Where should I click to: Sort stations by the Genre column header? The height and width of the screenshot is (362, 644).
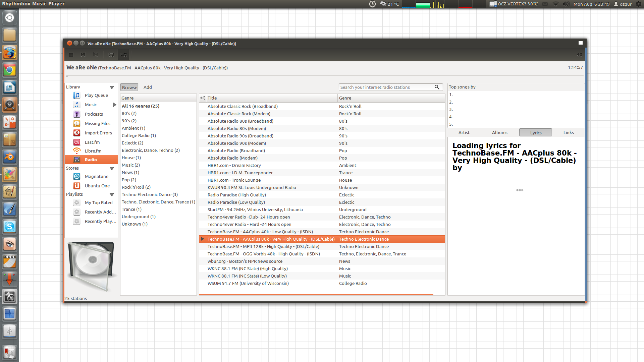click(391, 98)
